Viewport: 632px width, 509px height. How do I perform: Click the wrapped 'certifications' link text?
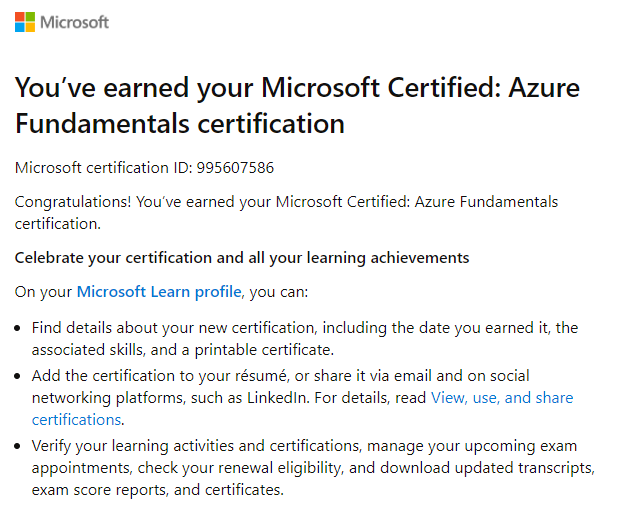pyautogui.click(x=77, y=420)
